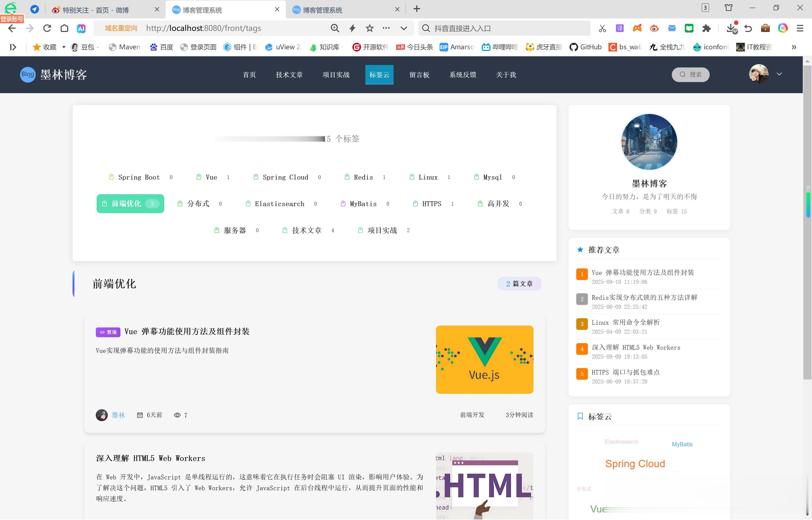Image resolution: width=812 pixels, height=520 pixels.
Task: Select the 技术文章 tag with 4 articles
Action: [306, 230]
